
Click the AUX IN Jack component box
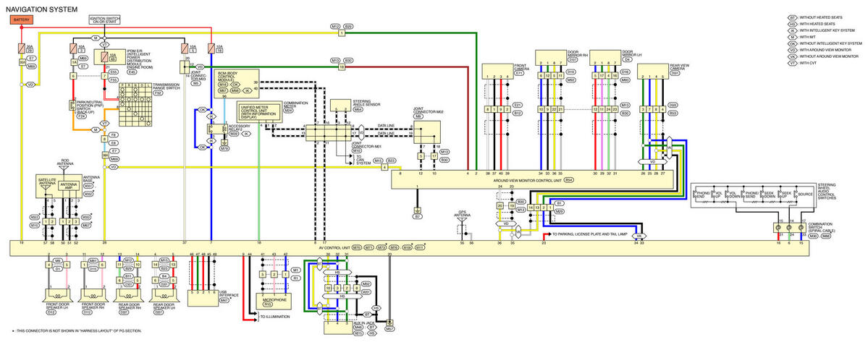coord(339,327)
